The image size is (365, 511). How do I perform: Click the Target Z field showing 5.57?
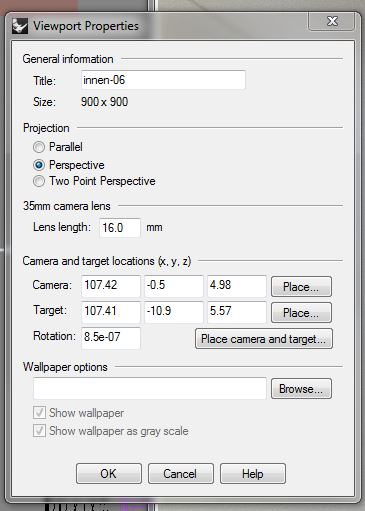(237, 312)
